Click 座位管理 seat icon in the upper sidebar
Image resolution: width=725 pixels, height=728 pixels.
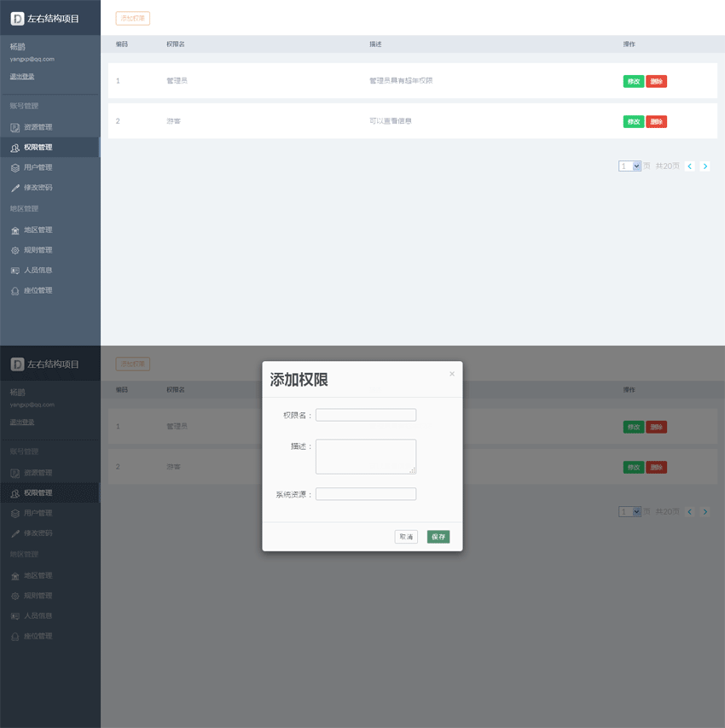(x=14, y=291)
